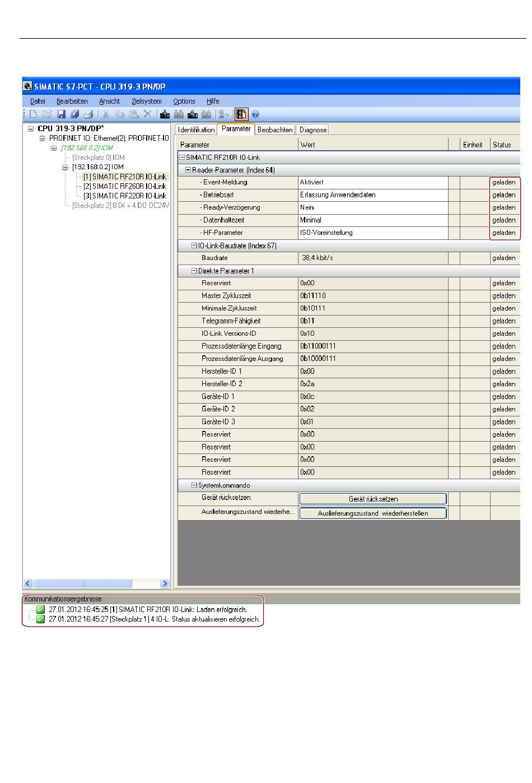Switch to the Beobachten tab
This screenshot has width=532, height=783.
(x=275, y=129)
